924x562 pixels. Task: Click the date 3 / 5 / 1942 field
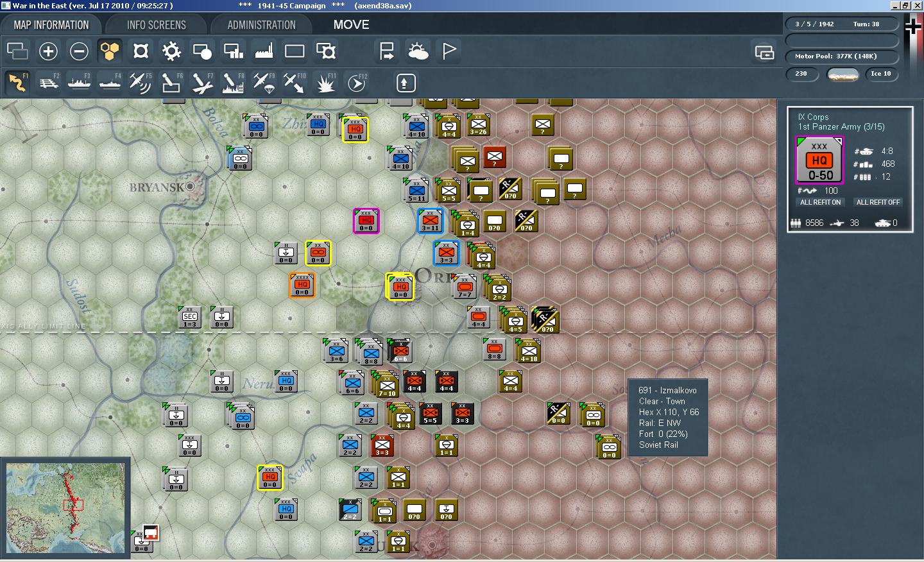(x=814, y=24)
